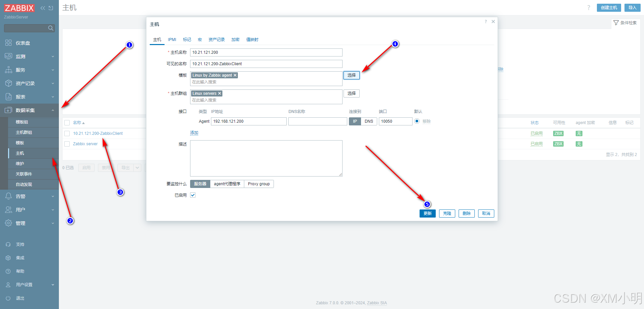Select the 默认 default interface radio button
Viewport: 644px width, 309px height.
[417, 121]
